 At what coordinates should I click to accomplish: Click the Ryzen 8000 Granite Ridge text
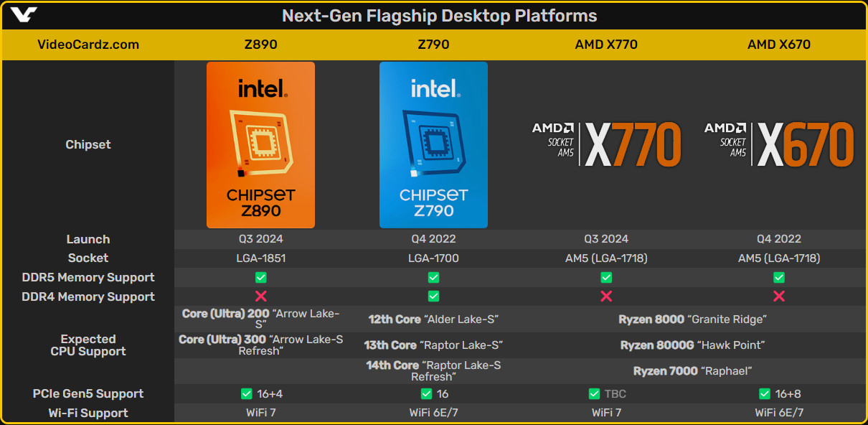tap(692, 319)
